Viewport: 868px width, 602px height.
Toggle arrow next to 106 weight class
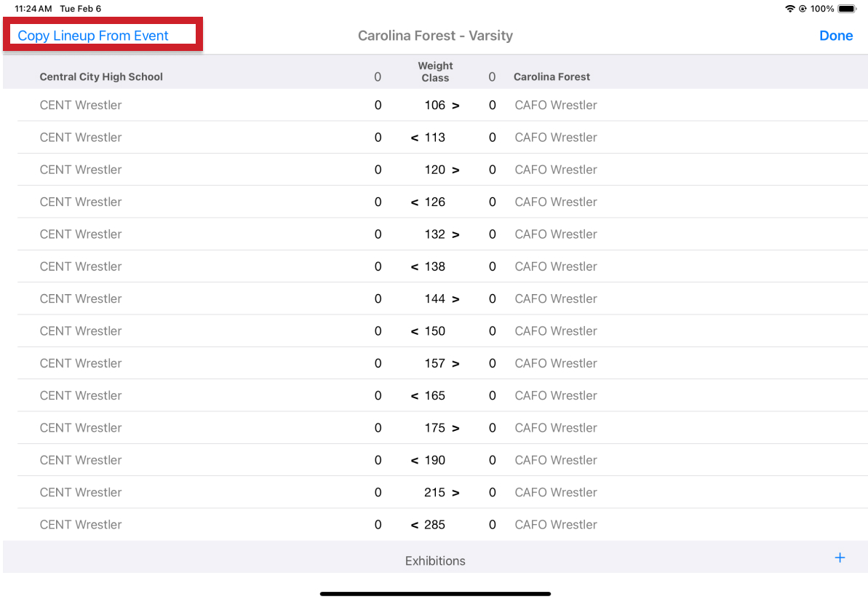456,106
